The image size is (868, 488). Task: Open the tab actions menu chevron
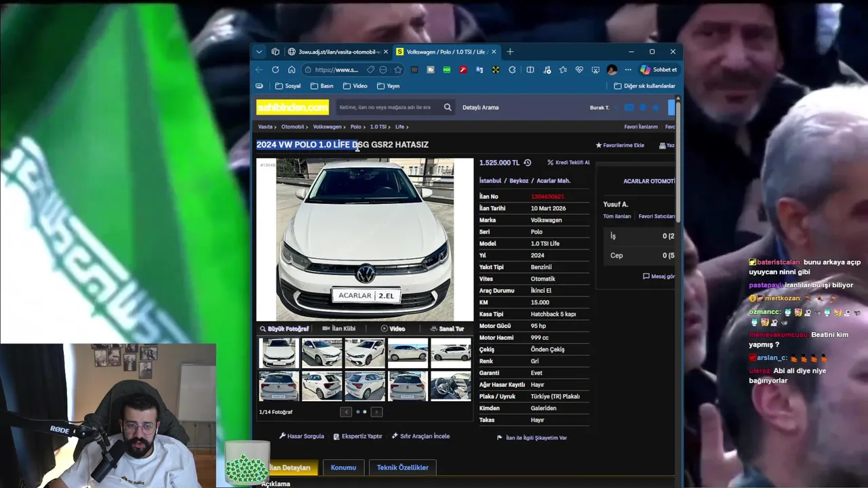point(258,52)
